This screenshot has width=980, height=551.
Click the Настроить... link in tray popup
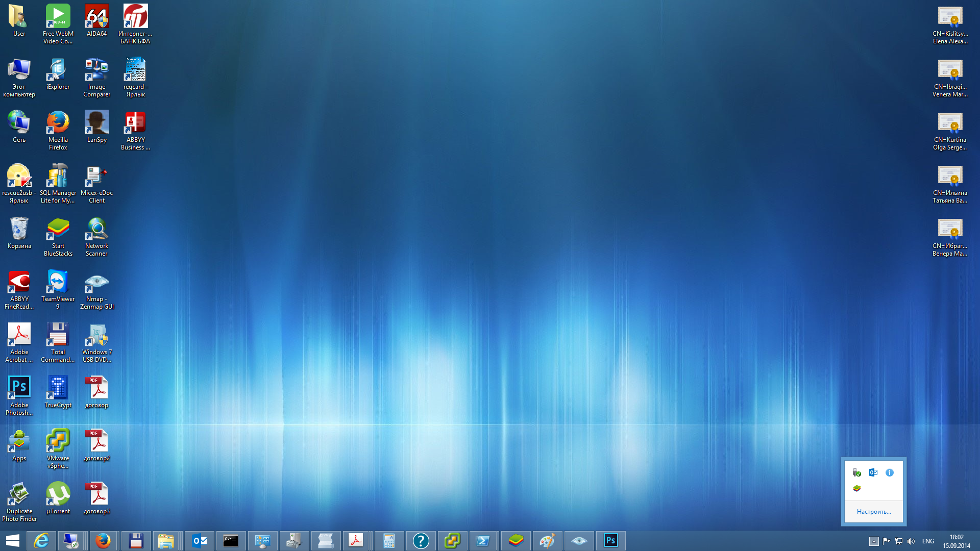click(x=874, y=511)
